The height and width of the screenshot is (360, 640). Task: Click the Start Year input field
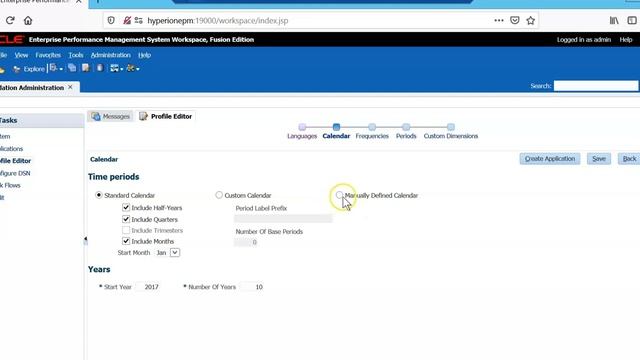pos(148,287)
